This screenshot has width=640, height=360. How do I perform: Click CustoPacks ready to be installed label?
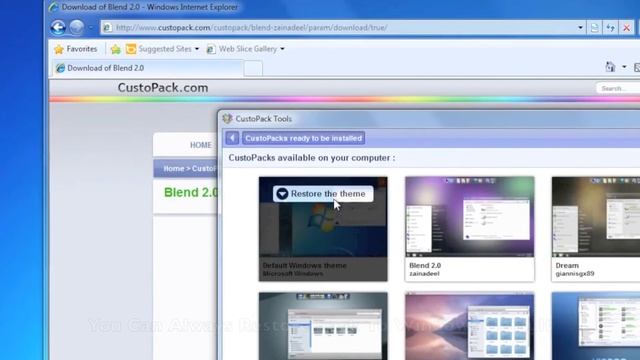point(304,138)
